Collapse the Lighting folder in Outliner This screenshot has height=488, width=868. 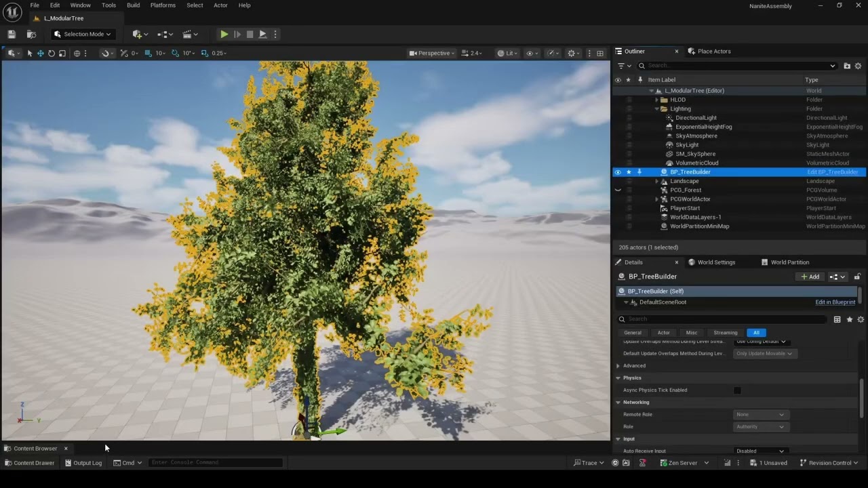point(657,108)
